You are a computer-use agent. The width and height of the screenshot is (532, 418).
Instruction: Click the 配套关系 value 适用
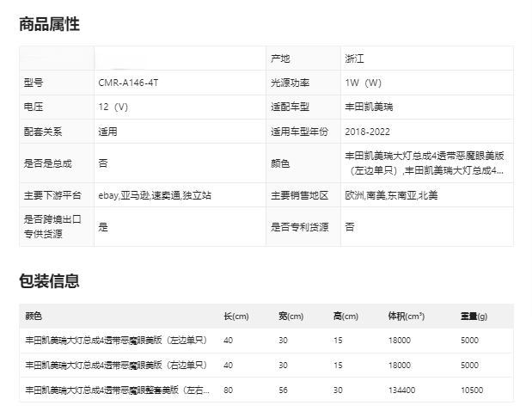107,132
